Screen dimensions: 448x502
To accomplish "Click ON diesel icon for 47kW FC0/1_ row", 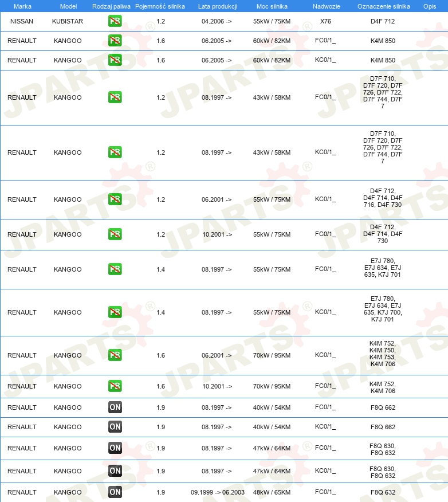I will point(115,448).
